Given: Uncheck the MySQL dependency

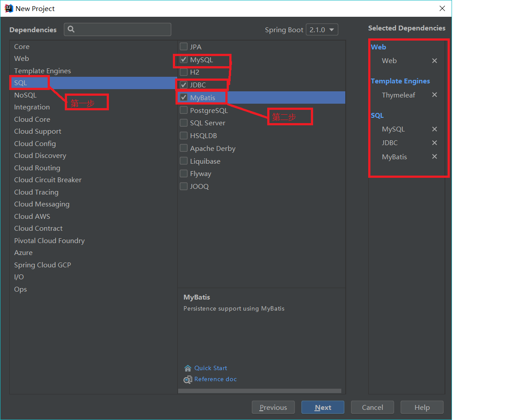Looking at the screenshot, I should (x=184, y=59).
